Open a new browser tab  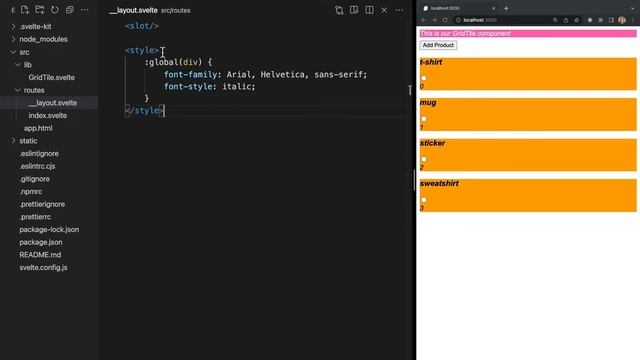click(506, 8)
